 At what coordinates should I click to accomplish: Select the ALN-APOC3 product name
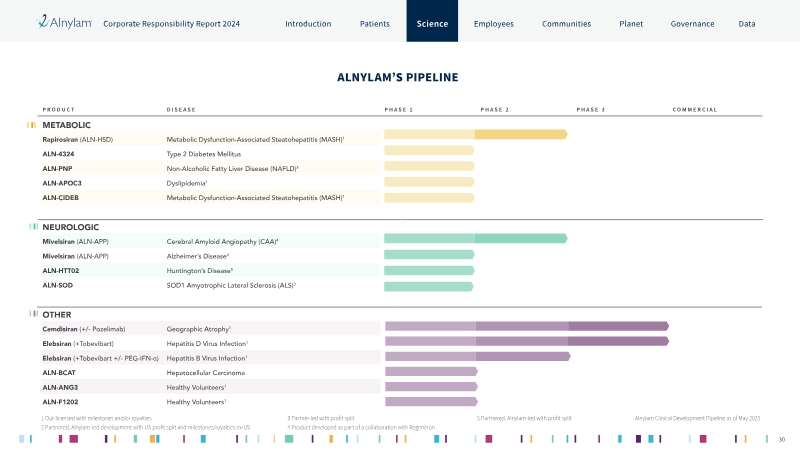(x=62, y=183)
